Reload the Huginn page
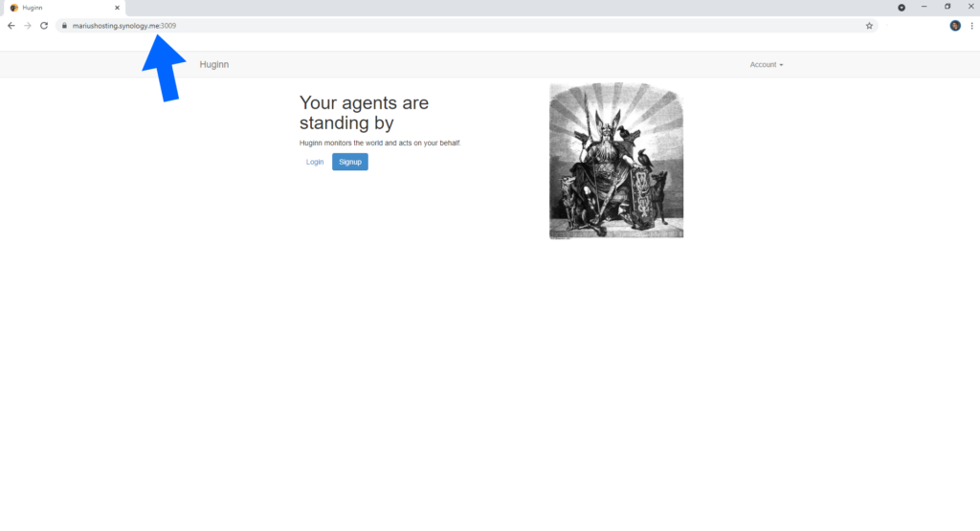Image resolution: width=980 pixels, height=531 pixels. (x=44, y=26)
